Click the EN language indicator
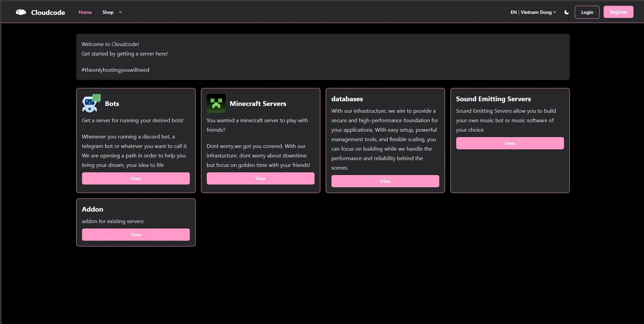The height and width of the screenshot is (324, 644). [x=513, y=12]
